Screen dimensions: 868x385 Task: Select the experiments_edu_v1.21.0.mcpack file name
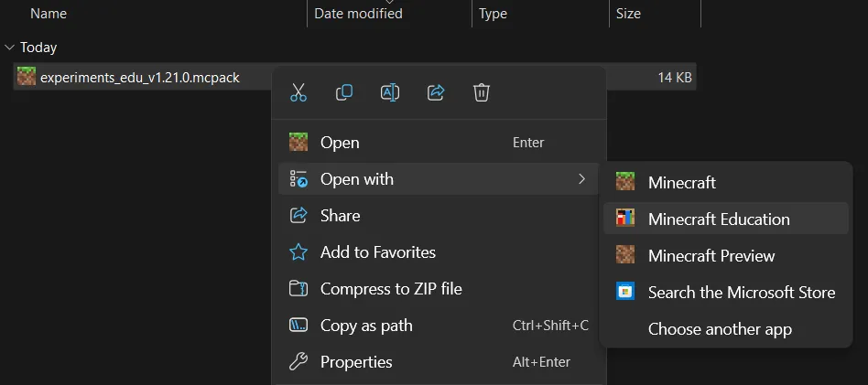coord(140,78)
